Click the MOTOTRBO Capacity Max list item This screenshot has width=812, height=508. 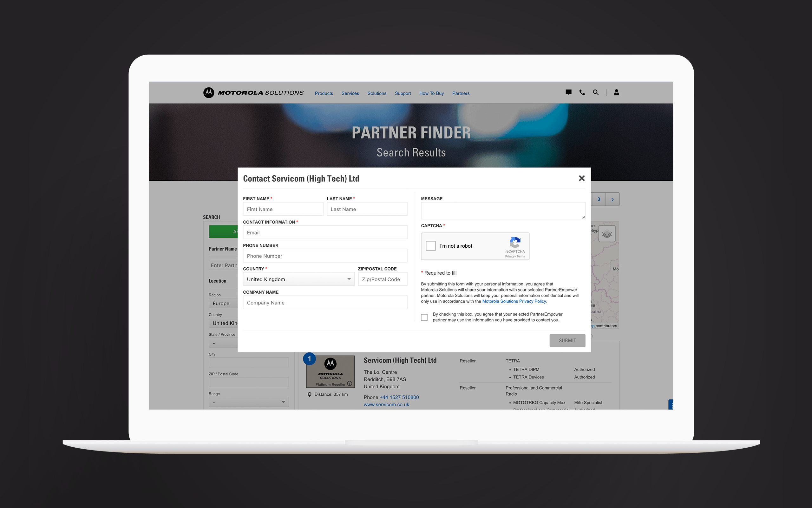[x=539, y=403]
